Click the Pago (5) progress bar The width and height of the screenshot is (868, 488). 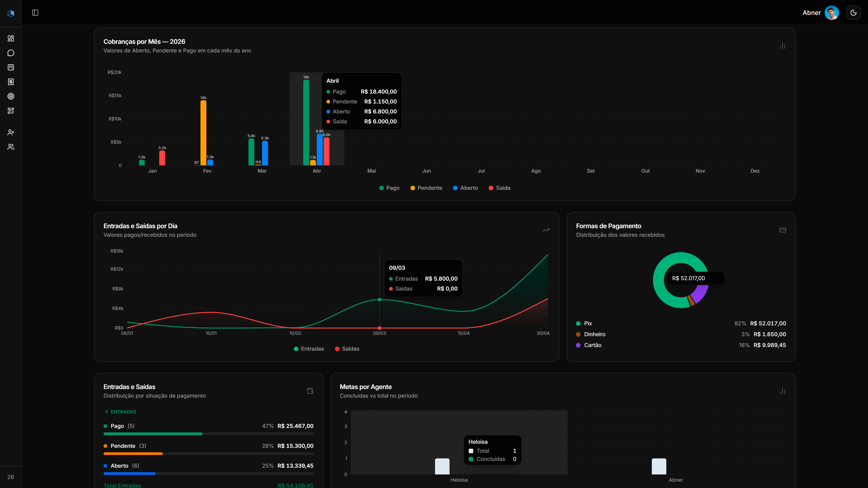(x=208, y=434)
